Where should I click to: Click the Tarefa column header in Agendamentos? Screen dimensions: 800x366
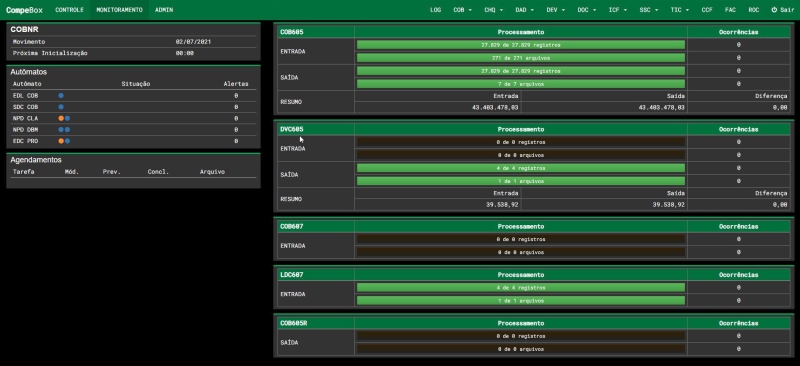point(23,172)
